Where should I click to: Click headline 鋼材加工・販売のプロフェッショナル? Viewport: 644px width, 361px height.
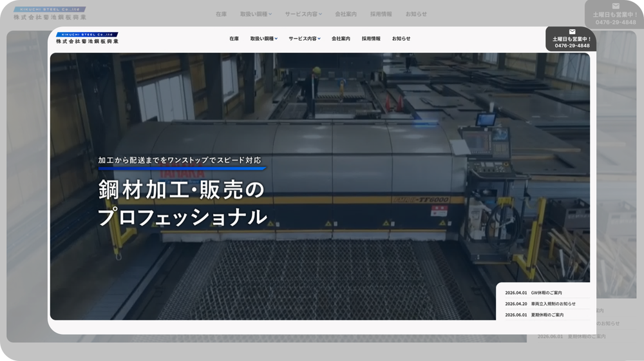coord(183,203)
